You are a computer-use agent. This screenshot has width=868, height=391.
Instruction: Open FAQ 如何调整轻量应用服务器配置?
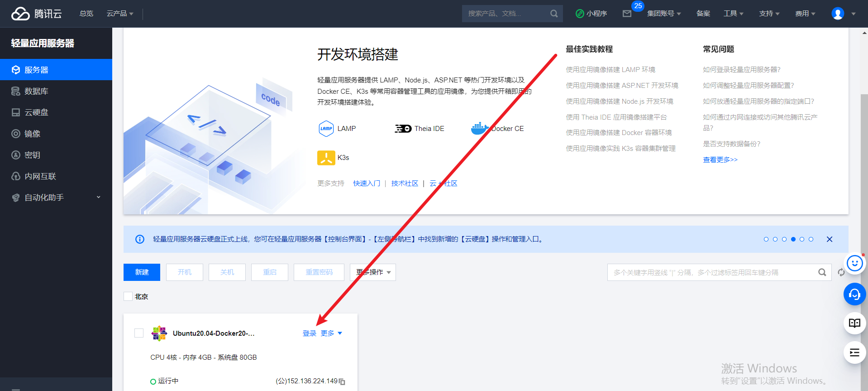(x=748, y=86)
